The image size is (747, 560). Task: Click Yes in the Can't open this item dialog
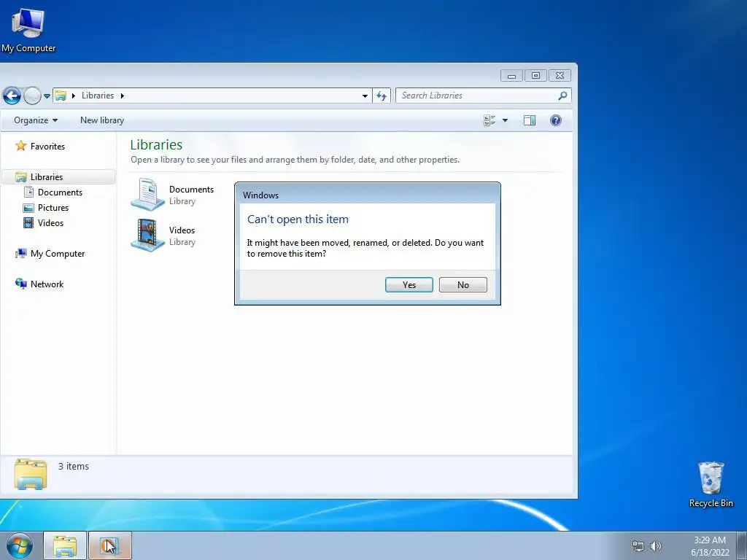(409, 285)
